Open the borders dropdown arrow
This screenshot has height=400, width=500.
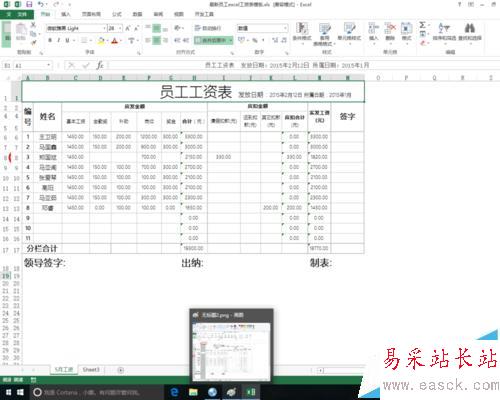90,41
